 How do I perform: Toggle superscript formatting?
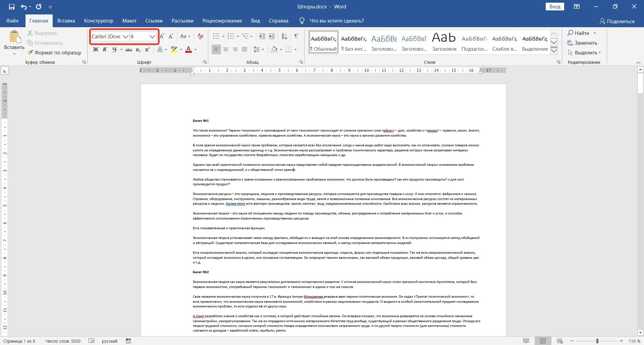[147, 50]
